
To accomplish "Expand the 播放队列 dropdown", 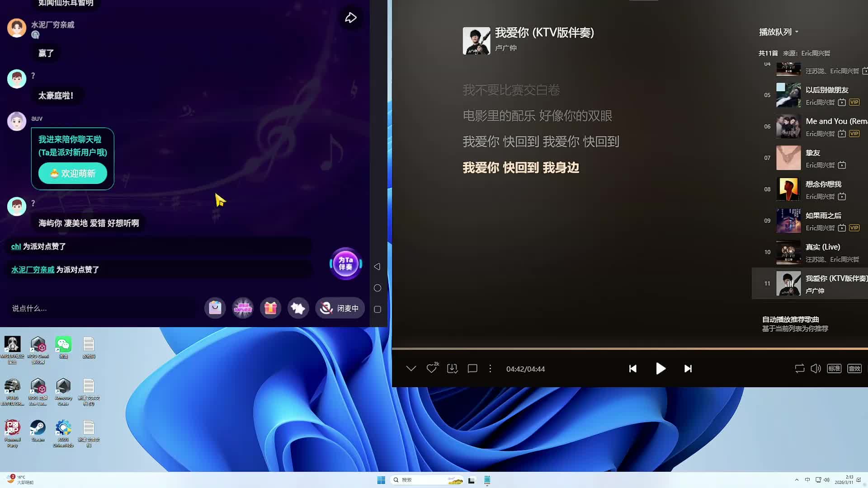I will (x=778, y=32).
